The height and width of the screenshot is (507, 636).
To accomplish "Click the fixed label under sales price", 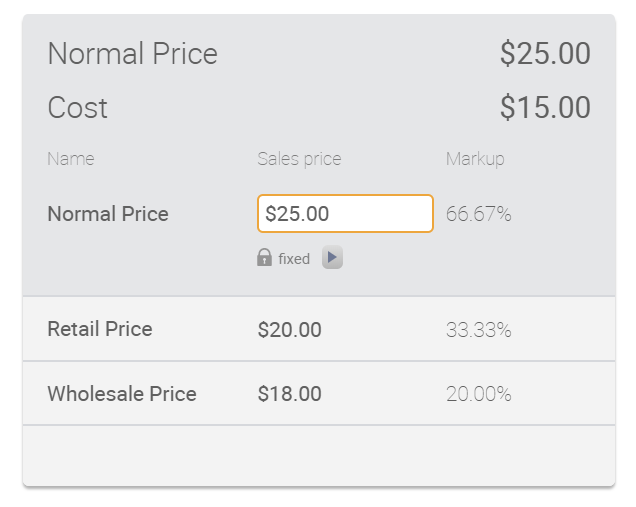I will pos(294,258).
